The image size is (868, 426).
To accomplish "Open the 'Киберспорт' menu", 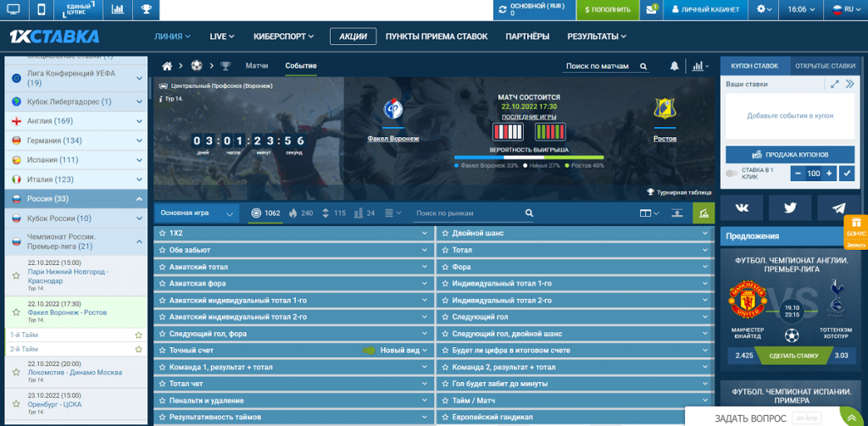I will tap(284, 36).
